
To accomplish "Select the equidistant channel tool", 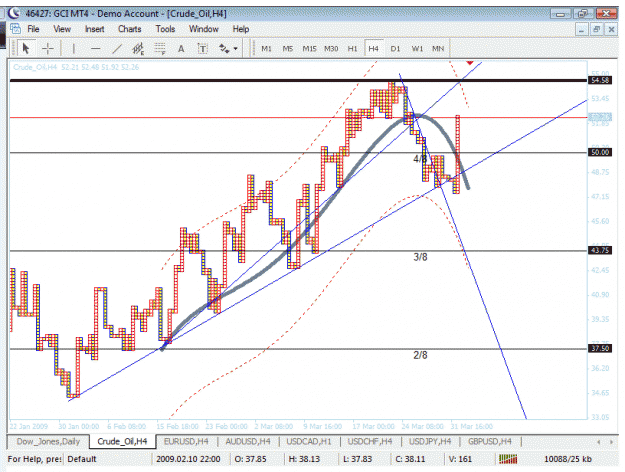I will [138, 49].
